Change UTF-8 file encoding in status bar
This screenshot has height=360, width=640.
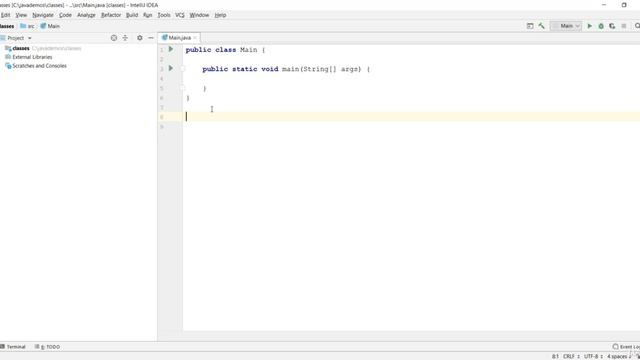[593, 356]
